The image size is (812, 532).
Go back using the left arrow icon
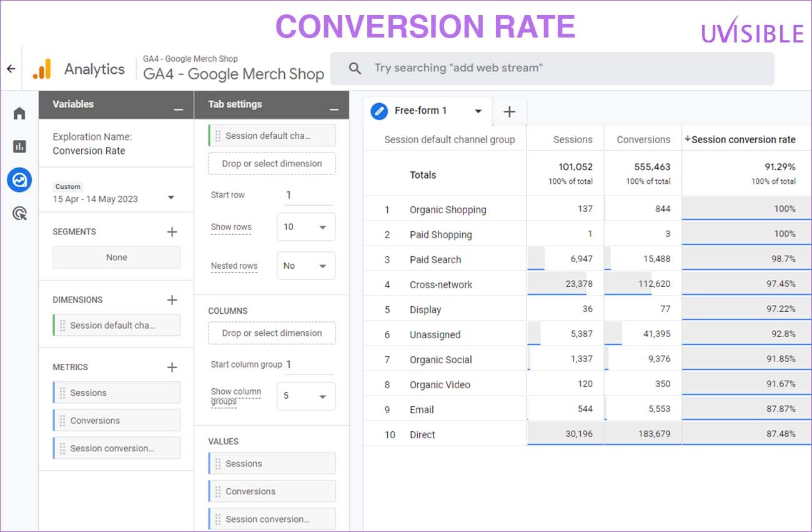(11, 69)
